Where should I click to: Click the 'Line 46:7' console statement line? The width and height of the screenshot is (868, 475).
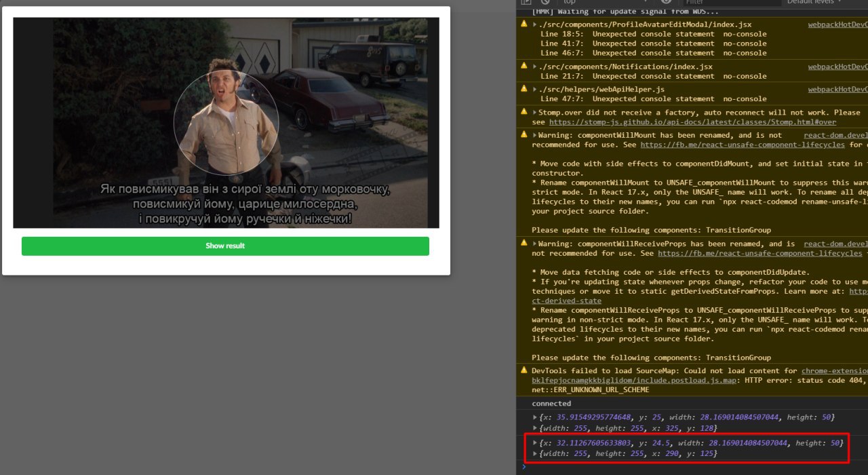[x=654, y=53]
